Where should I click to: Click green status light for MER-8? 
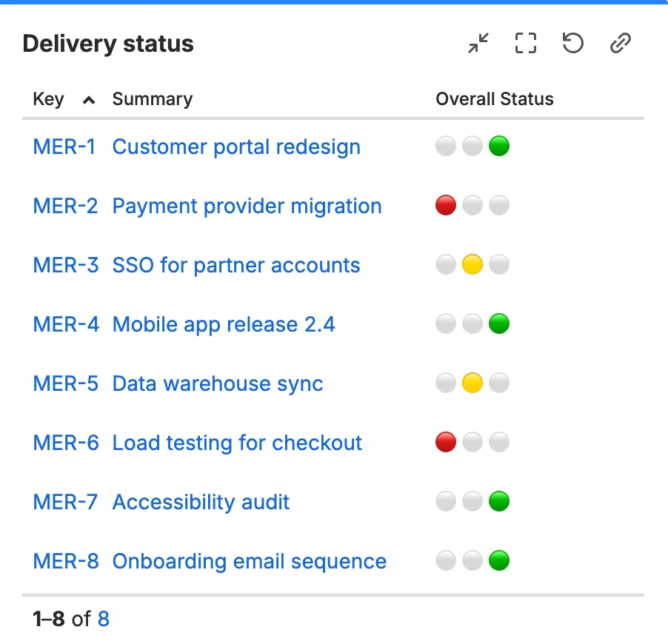point(499,560)
